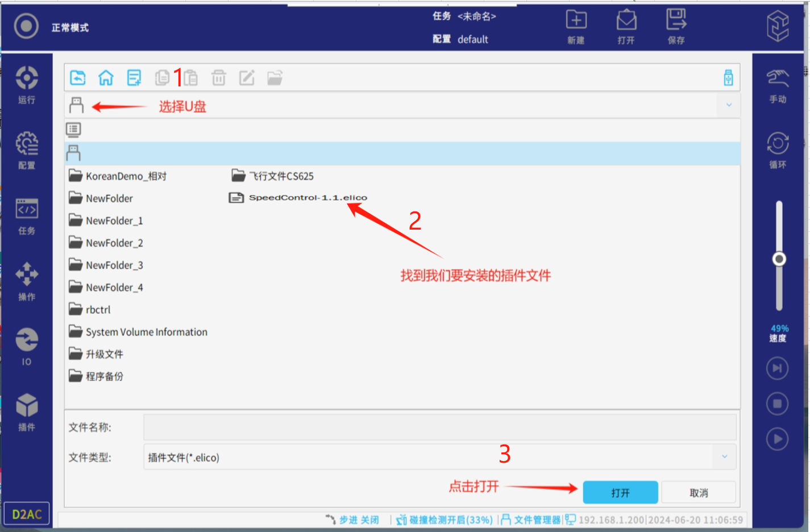This screenshot has width=810, height=532.
Task: Switch to the 任务 task tab
Action: 27,217
